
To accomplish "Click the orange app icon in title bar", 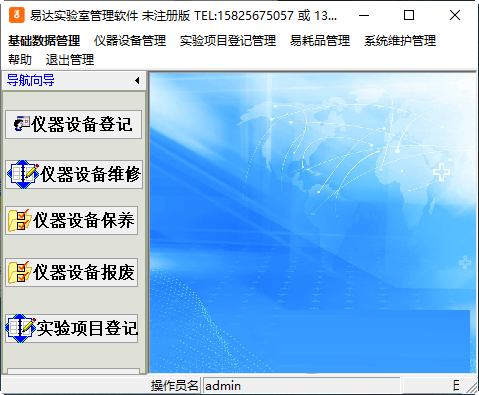I will pos(17,15).
